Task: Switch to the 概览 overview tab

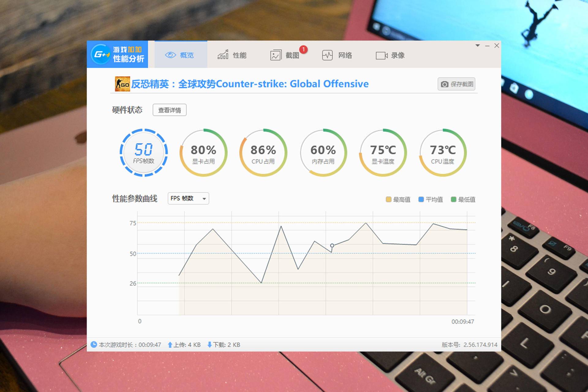Action: [x=180, y=55]
